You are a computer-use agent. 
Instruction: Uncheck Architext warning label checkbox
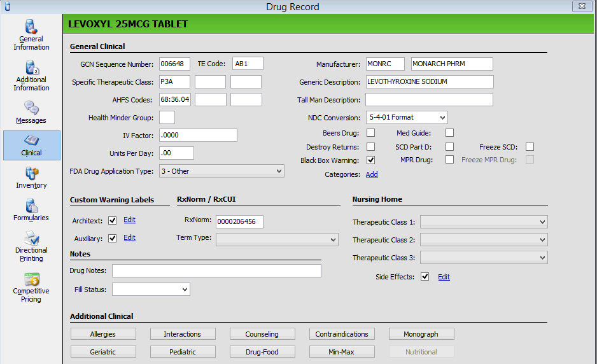112,220
